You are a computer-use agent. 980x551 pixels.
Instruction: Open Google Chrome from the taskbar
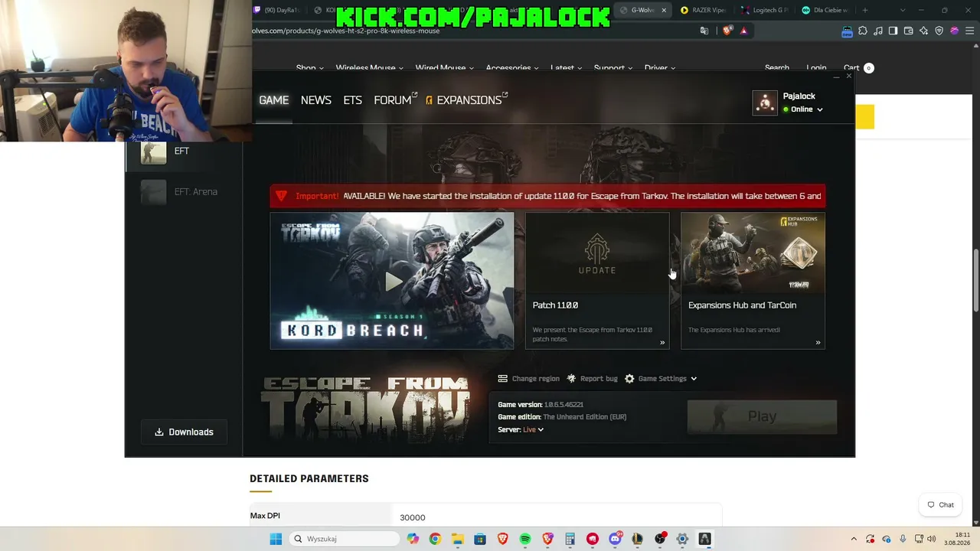pos(435,539)
